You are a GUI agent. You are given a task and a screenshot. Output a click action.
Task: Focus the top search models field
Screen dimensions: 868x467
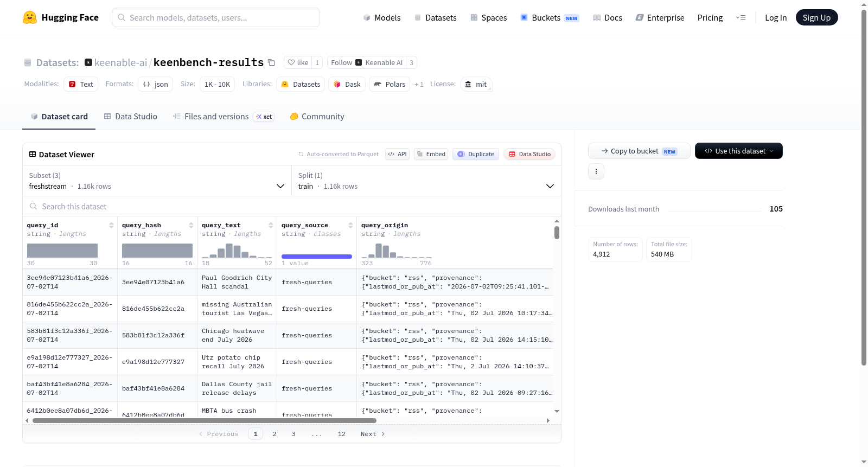pos(216,17)
